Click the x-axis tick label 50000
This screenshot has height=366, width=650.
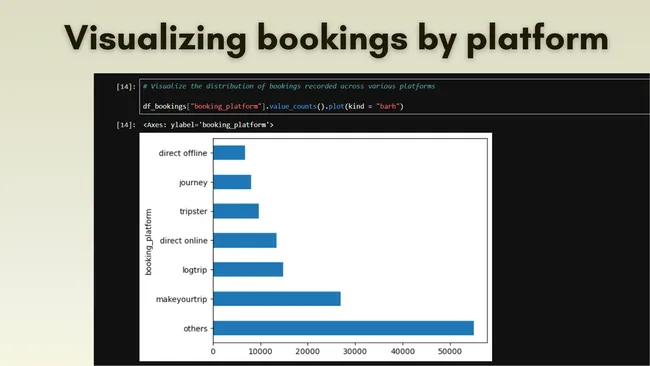coord(450,351)
